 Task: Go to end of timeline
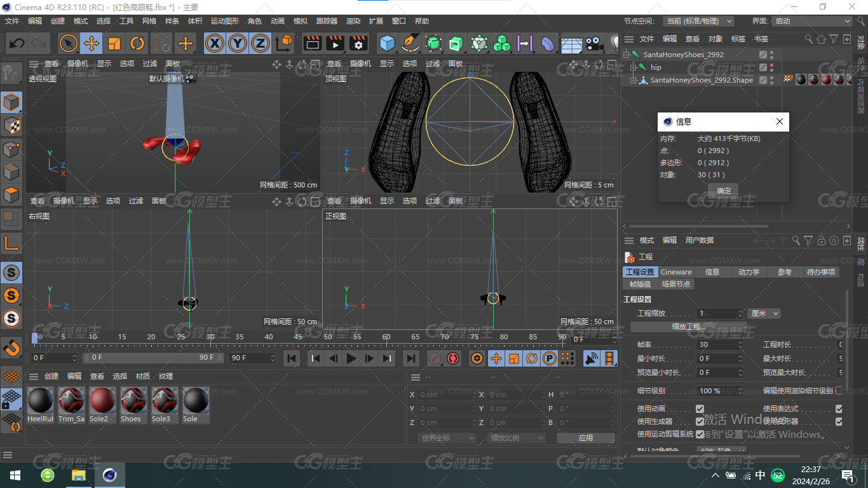tap(411, 358)
